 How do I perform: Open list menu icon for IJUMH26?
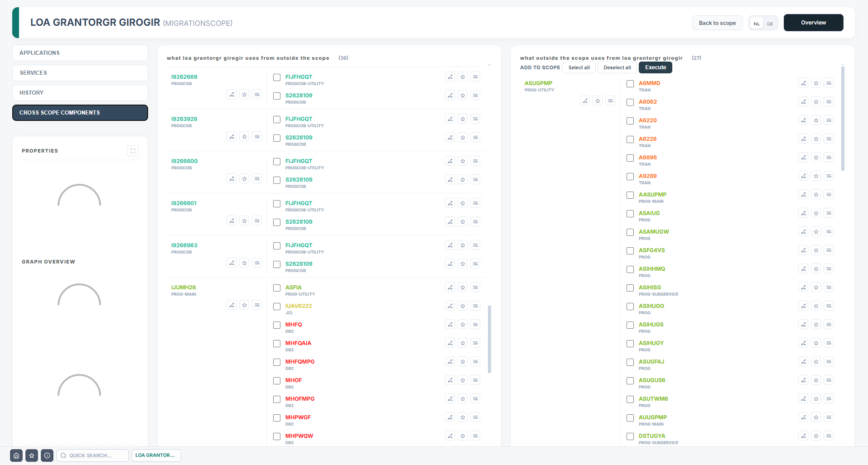point(257,305)
